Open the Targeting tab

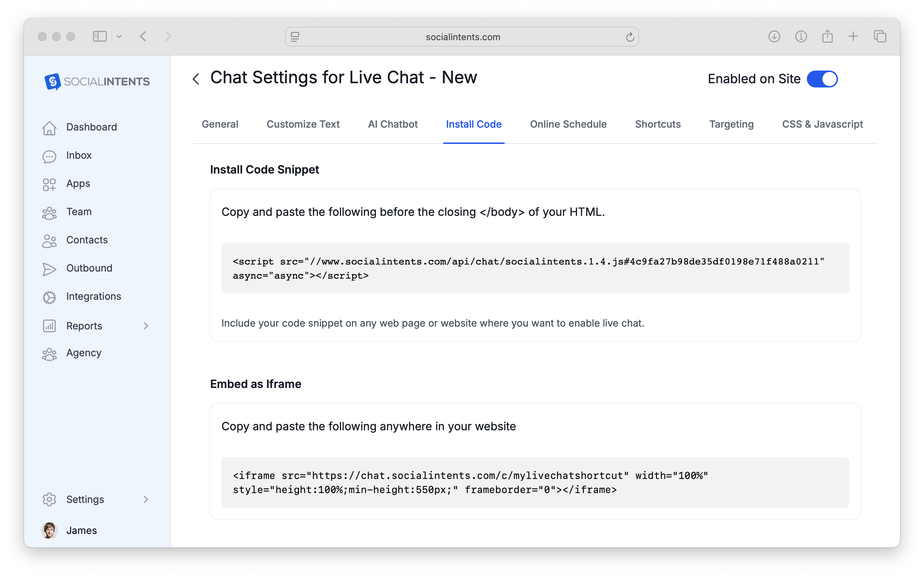click(x=731, y=124)
